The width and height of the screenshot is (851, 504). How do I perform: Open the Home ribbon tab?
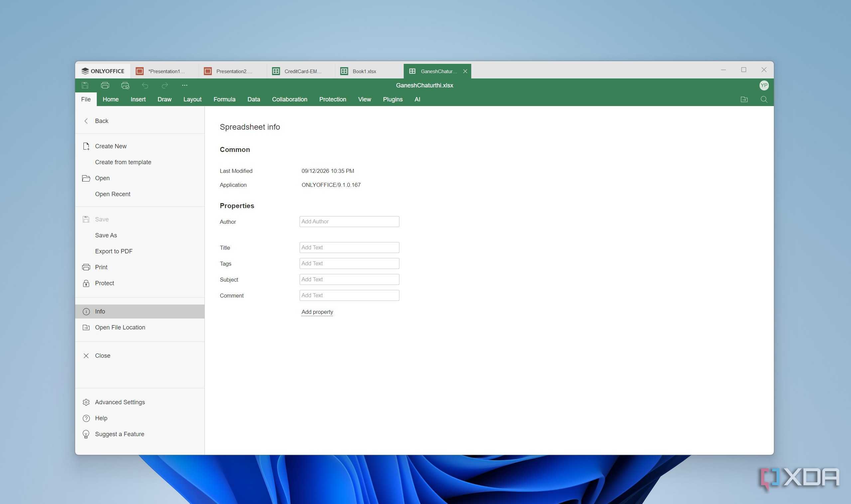coord(111,99)
